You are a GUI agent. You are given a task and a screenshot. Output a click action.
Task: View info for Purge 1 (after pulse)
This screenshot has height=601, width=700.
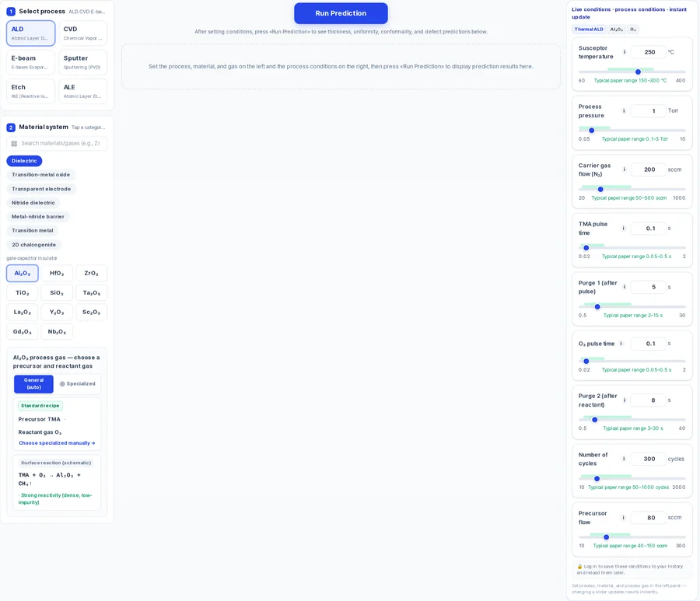tap(624, 287)
